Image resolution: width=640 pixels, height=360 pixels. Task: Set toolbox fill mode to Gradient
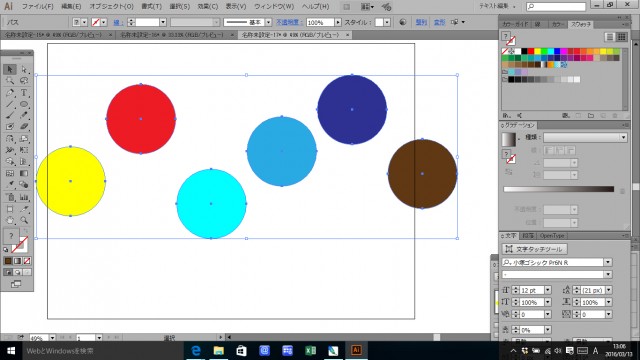click(18, 261)
